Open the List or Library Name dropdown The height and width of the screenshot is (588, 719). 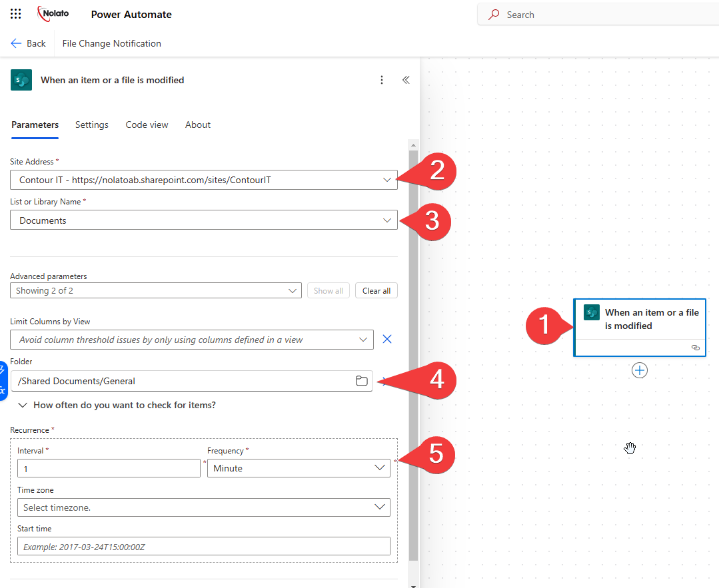pos(204,220)
